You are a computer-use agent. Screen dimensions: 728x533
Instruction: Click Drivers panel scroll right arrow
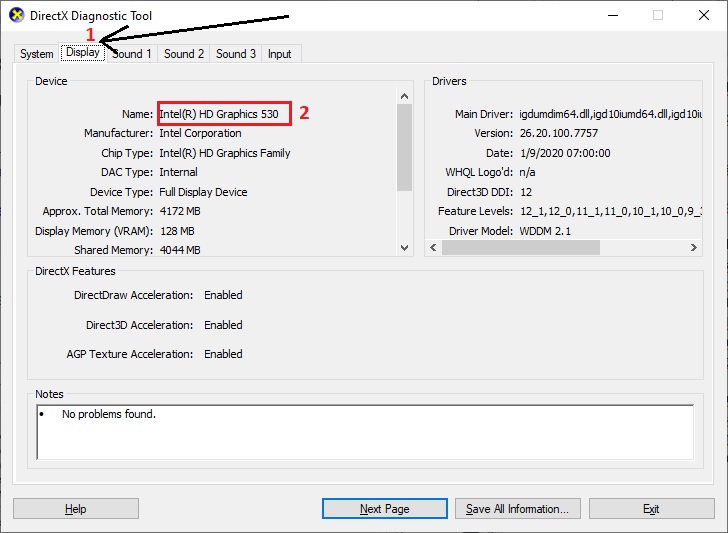click(x=694, y=247)
